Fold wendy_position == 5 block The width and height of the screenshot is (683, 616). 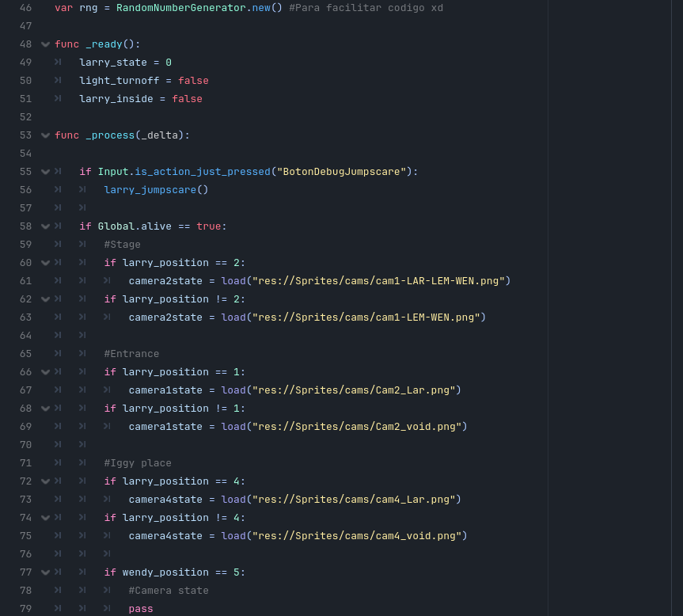[45, 572]
